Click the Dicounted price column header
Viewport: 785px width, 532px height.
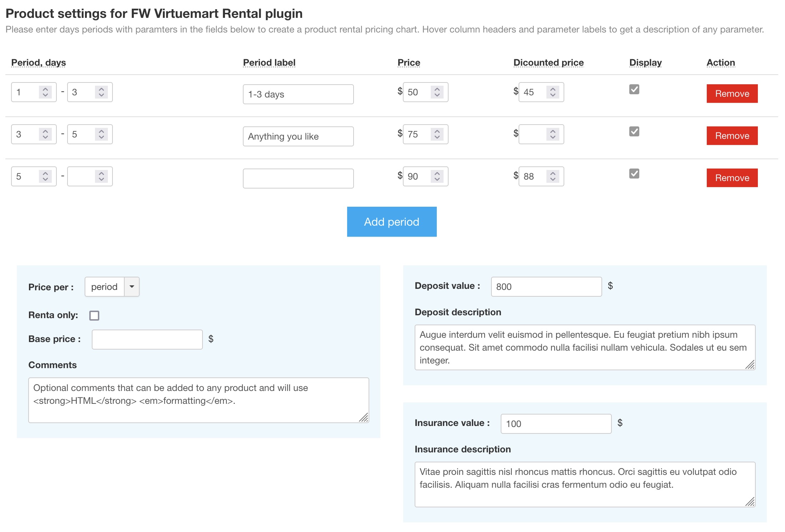pos(548,62)
